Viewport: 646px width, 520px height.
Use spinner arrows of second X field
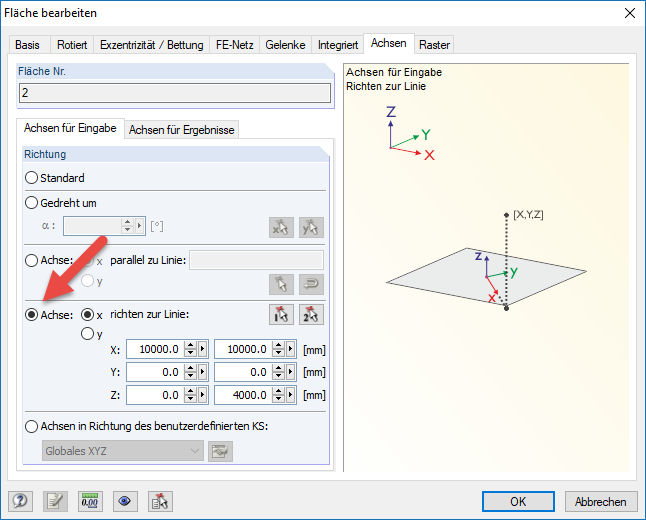click(x=279, y=349)
